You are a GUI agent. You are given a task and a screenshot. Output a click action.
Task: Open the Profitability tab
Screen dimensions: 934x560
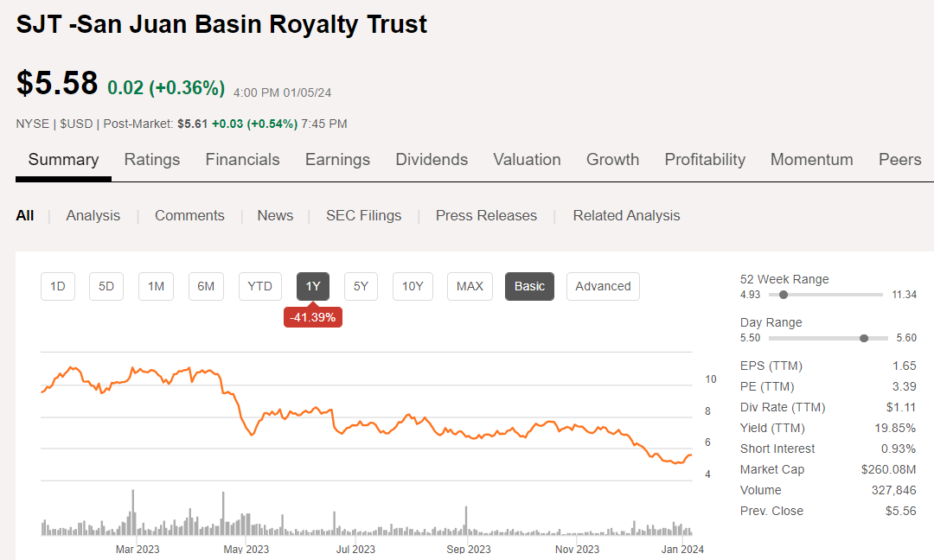click(705, 159)
